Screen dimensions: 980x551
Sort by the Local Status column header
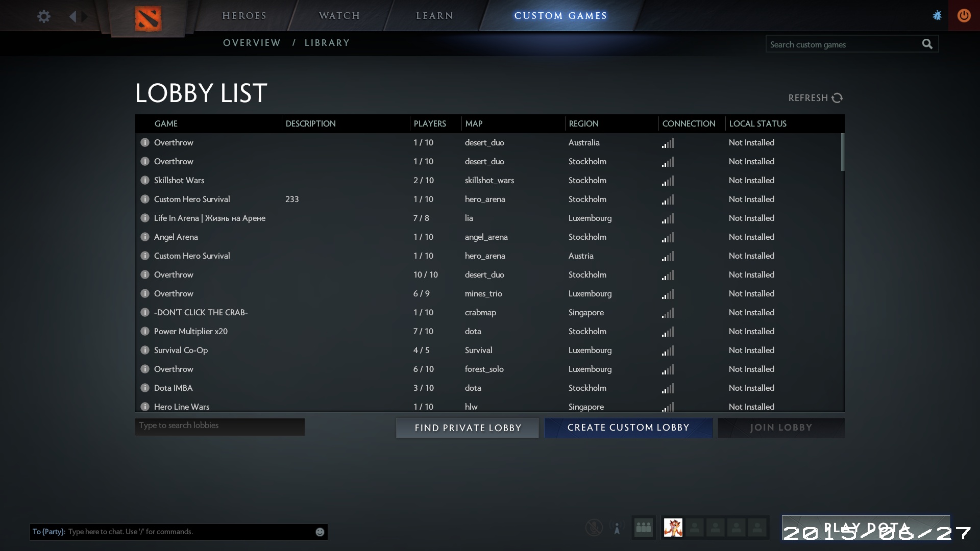(757, 123)
